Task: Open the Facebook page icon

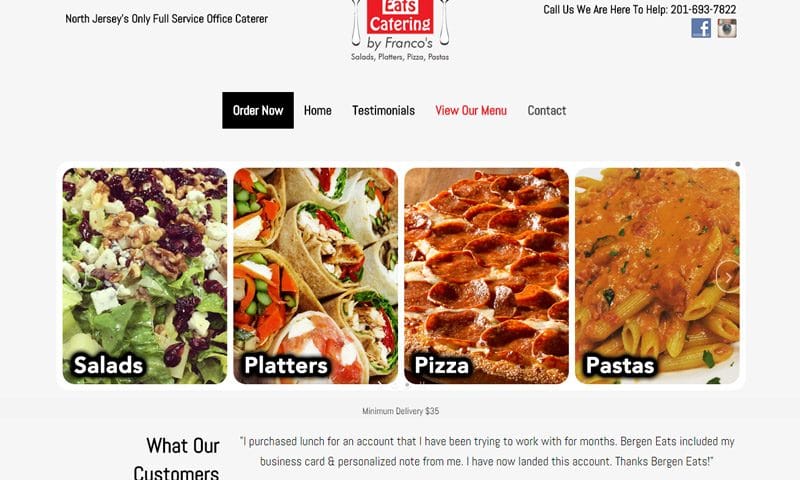Action: pyautogui.click(x=701, y=28)
